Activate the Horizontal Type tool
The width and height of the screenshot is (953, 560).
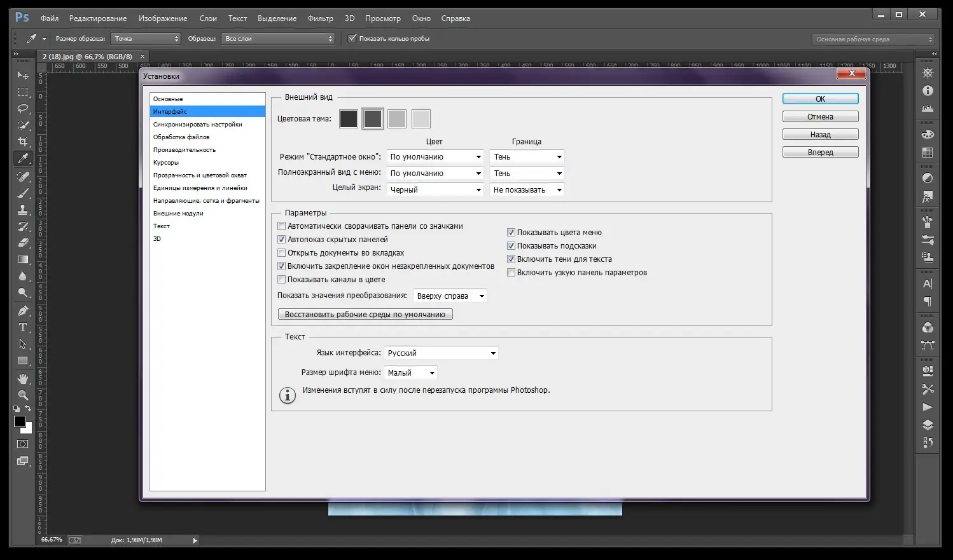coord(23,327)
